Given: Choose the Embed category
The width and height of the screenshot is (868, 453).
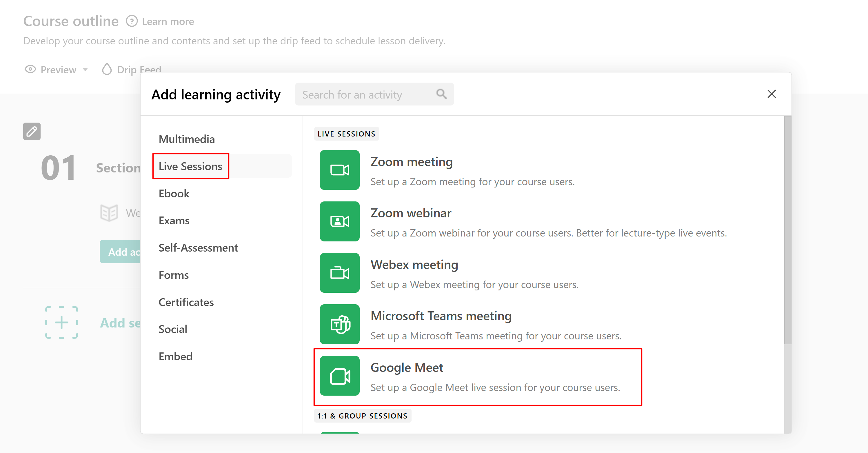Looking at the screenshot, I should click(x=175, y=356).
